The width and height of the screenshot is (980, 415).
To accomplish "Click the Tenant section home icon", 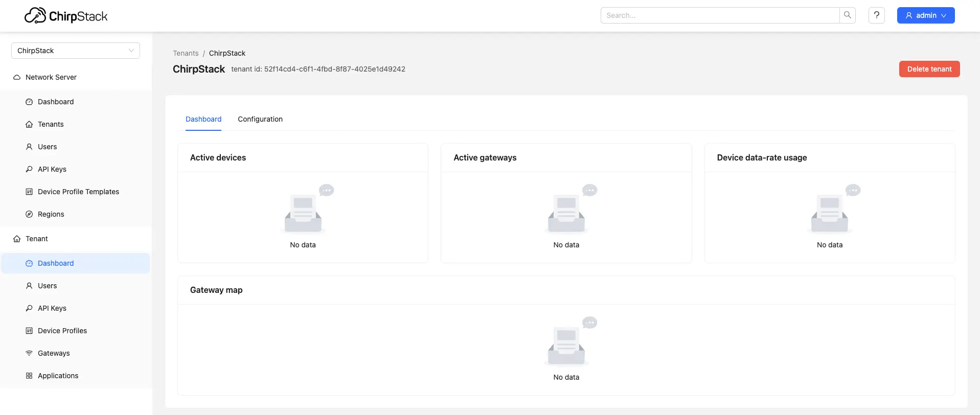I will point(17,239).
